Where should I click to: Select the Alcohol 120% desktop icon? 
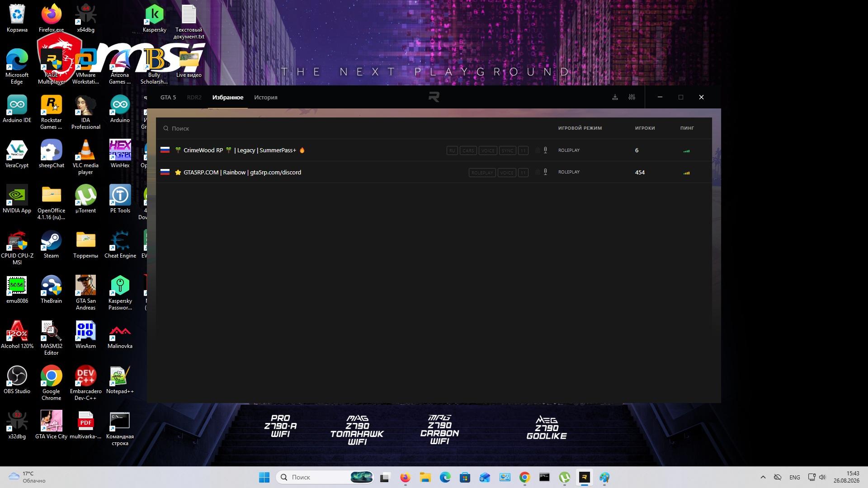pyautogui.click(x=17, y=335)
